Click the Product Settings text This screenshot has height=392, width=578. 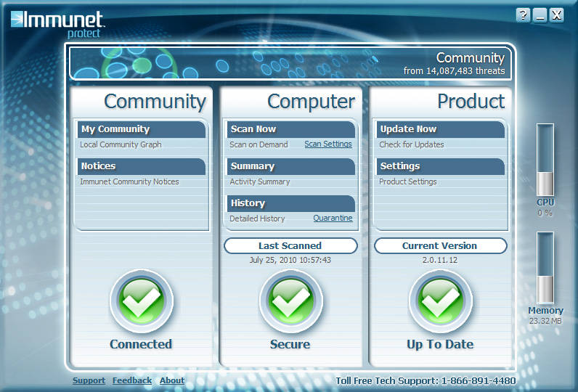(x=408, y=181)
